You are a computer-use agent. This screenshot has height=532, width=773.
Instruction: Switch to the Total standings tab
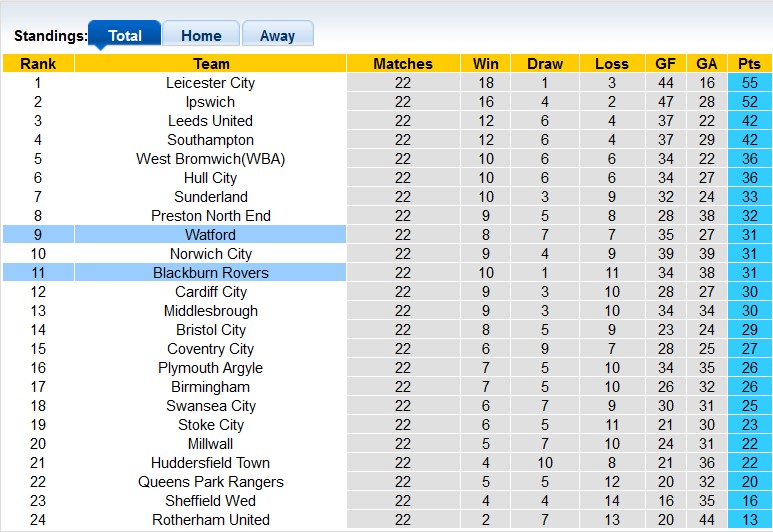click(x=125, y=35)
